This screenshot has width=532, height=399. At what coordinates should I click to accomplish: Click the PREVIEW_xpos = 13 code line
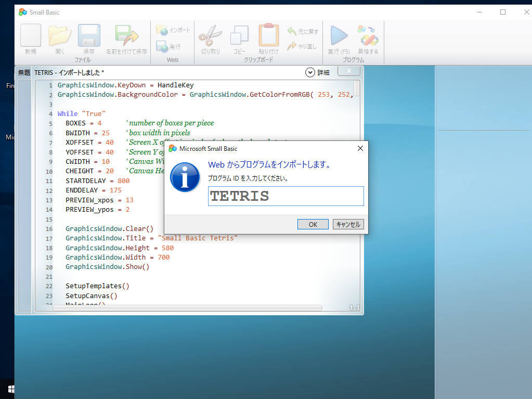click(100, 200)
